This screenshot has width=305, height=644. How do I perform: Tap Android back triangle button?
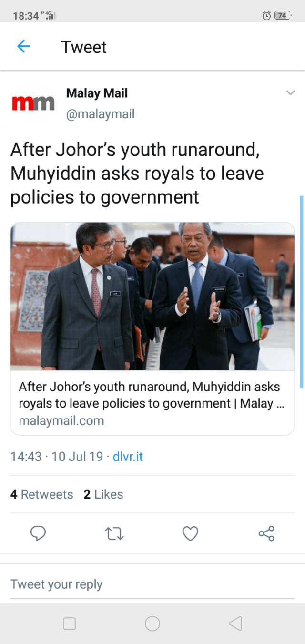235,624
